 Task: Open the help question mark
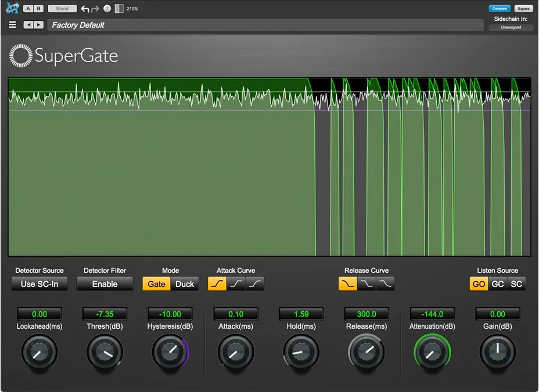click(x=107, y=9)
